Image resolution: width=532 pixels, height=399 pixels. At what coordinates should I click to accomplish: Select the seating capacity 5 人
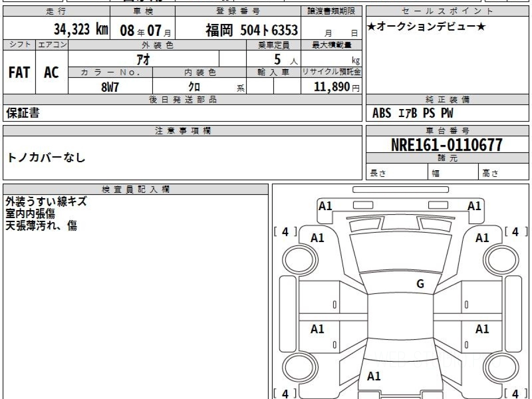(x=285, y=59)
